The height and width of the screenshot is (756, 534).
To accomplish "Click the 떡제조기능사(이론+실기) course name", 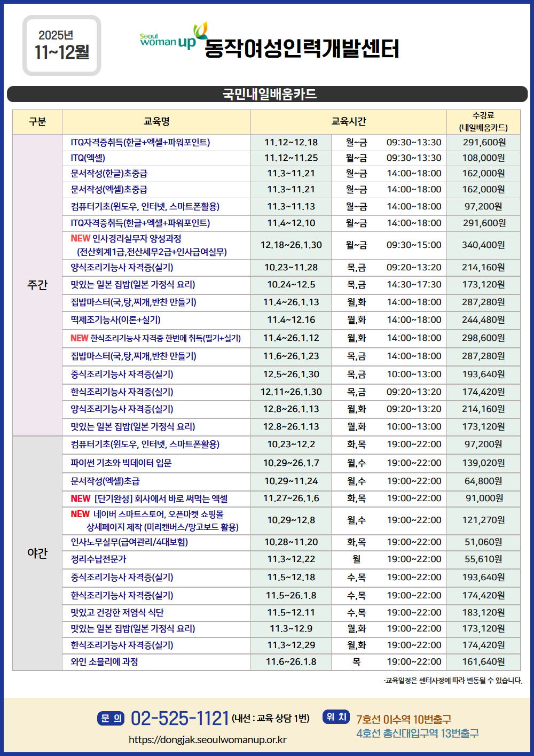I will coord(116,320).
